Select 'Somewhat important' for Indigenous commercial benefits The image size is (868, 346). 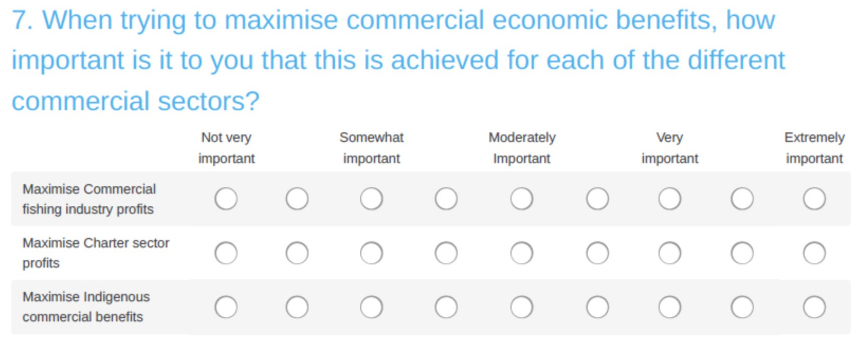[x=371, y=307]
